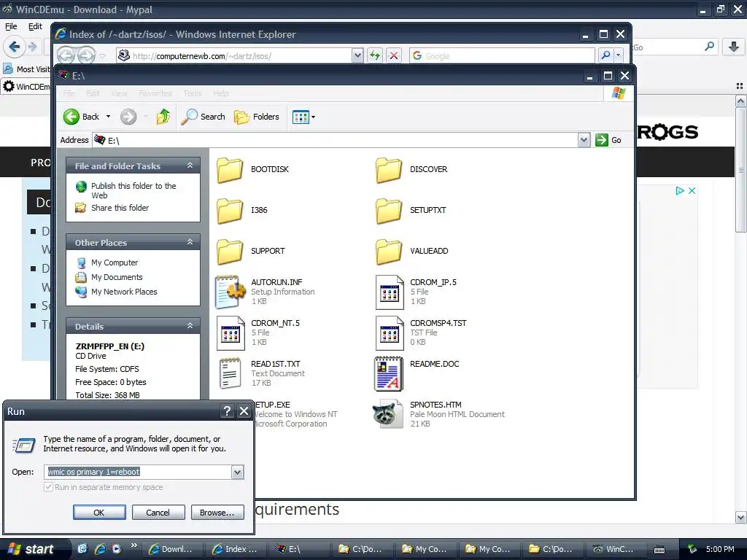Open the BOOTDISK folder
This screenshot has width=747, height=560.
click(252, 169)
